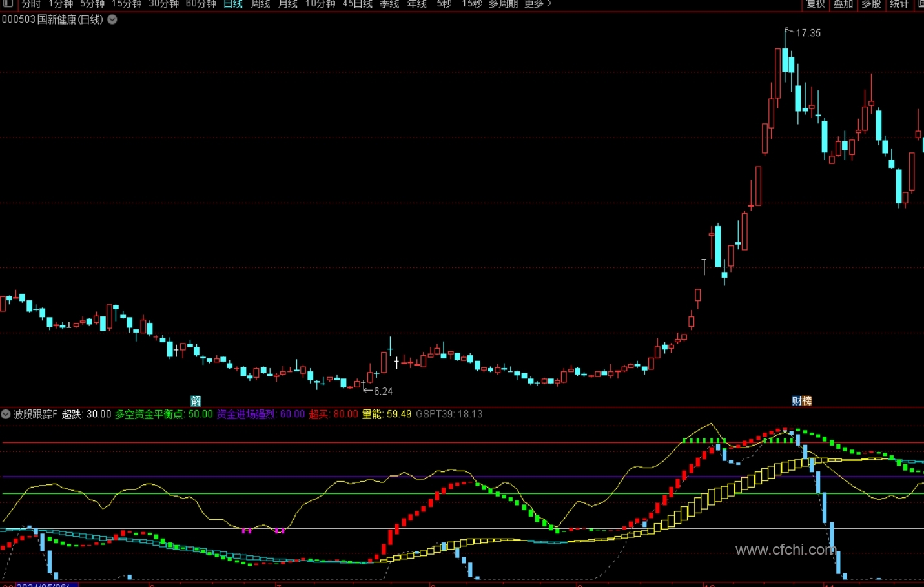Switch to the 年线 yearly chart
Screen dimensions: 924x587
[x=417, y=4]
